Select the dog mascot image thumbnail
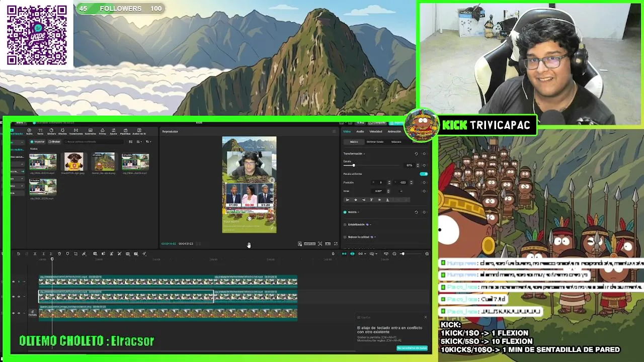The image size is (644, 362). (x=74, y=161)
